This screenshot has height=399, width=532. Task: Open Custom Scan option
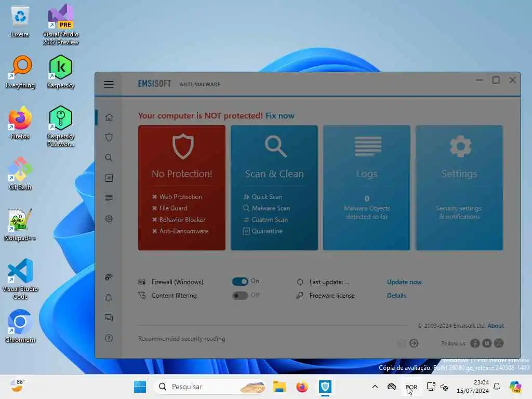(265, 220)
